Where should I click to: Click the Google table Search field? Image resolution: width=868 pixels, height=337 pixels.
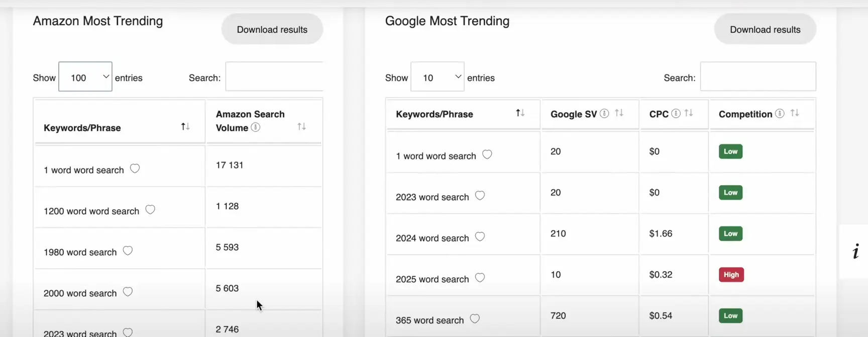point(758,77)
